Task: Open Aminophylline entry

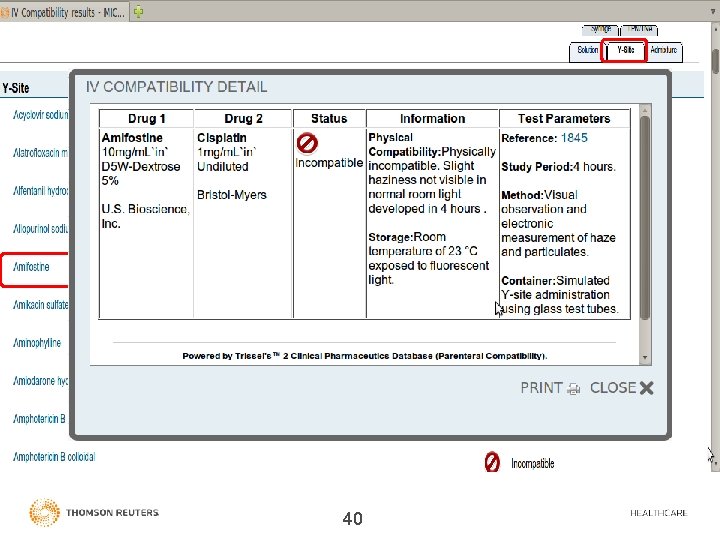Action: 37,343
